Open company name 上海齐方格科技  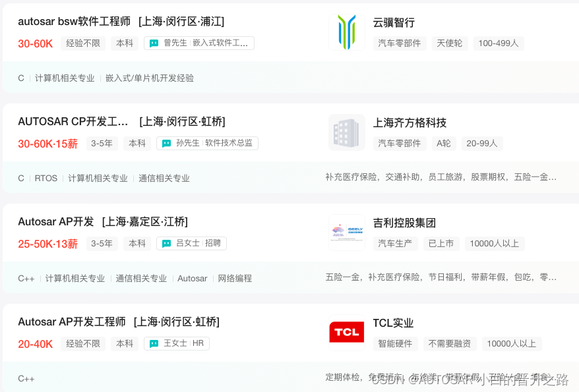410,123
